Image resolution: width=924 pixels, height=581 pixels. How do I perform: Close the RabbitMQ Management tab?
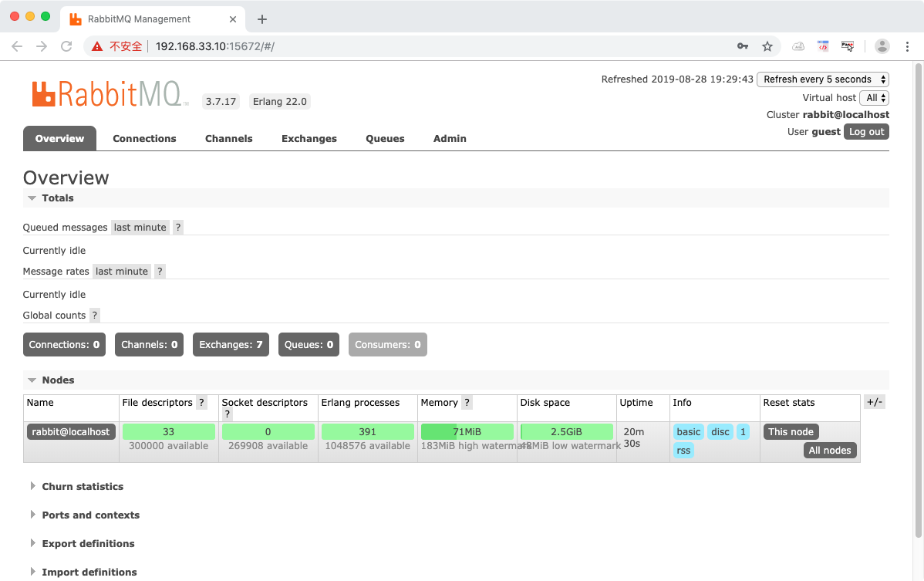233,19
